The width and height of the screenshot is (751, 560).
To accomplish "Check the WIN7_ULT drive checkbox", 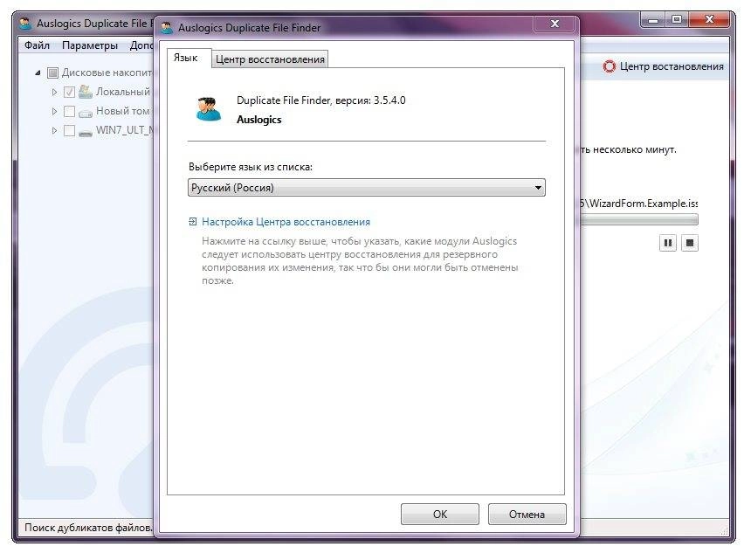I will (69, 130).
